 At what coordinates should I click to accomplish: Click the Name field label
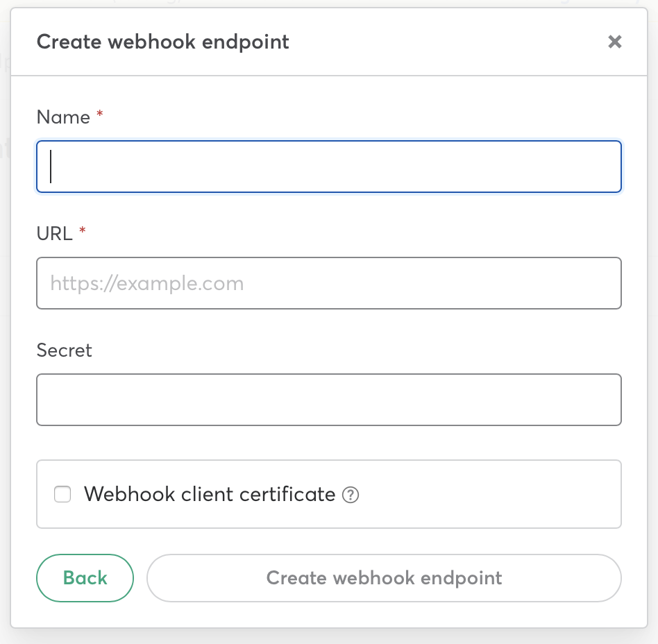tap(63, 117)
